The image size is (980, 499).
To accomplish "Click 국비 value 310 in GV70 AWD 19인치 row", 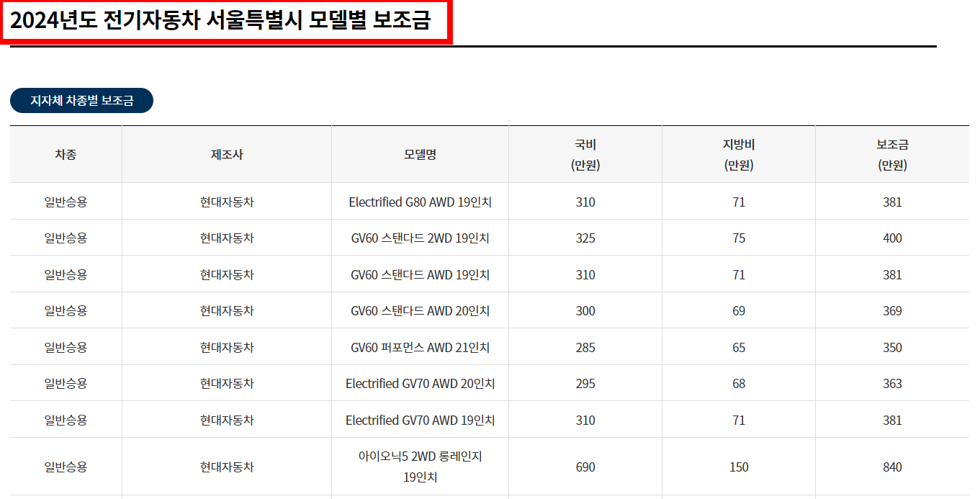I will tap(585, 421).
